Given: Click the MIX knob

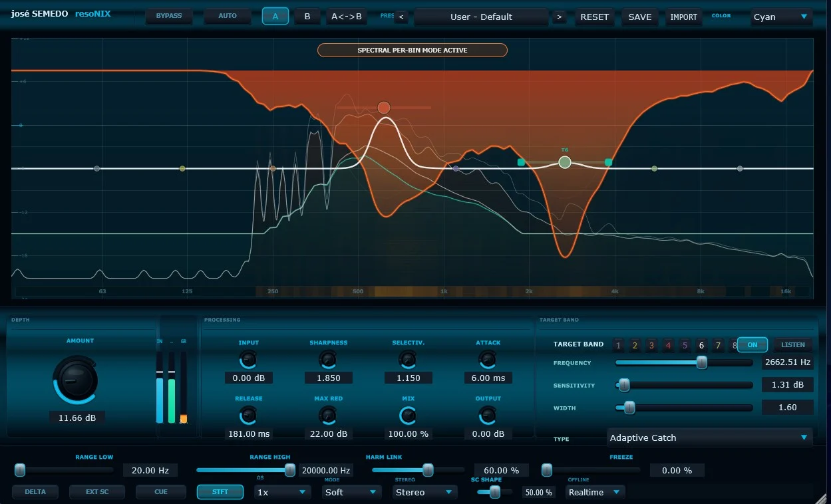Looking at the screenshot, I should 408,416.
